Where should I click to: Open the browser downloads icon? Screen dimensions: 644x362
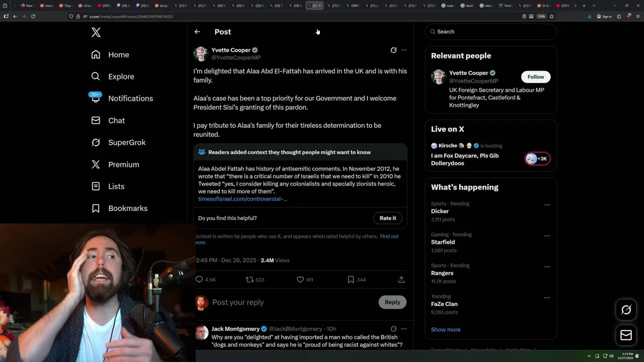click(590, 16)
